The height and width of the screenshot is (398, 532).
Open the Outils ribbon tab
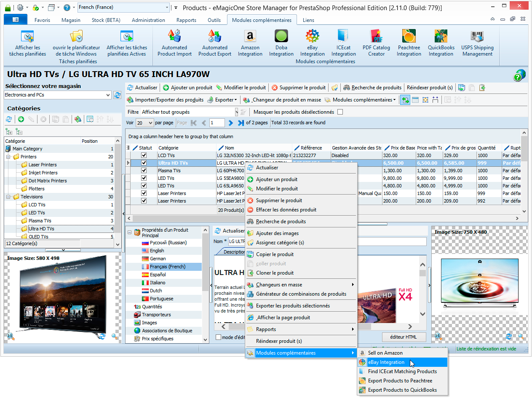(x=214, y=20)
